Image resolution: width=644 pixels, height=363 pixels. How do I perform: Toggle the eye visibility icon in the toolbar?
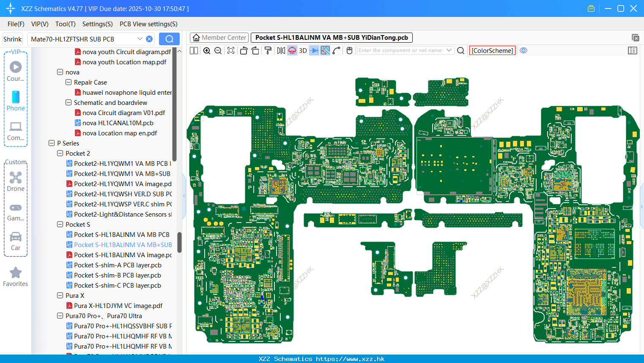click(x=523, y=51)
